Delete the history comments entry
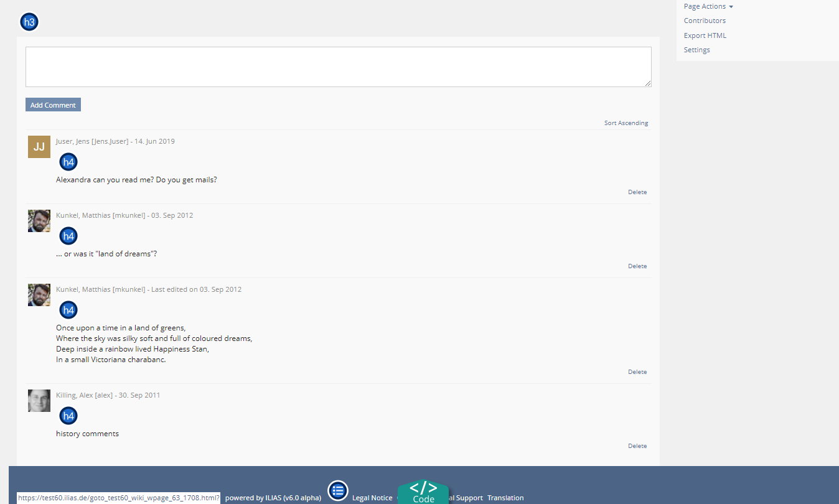The image size is (839, 504). 637,446
